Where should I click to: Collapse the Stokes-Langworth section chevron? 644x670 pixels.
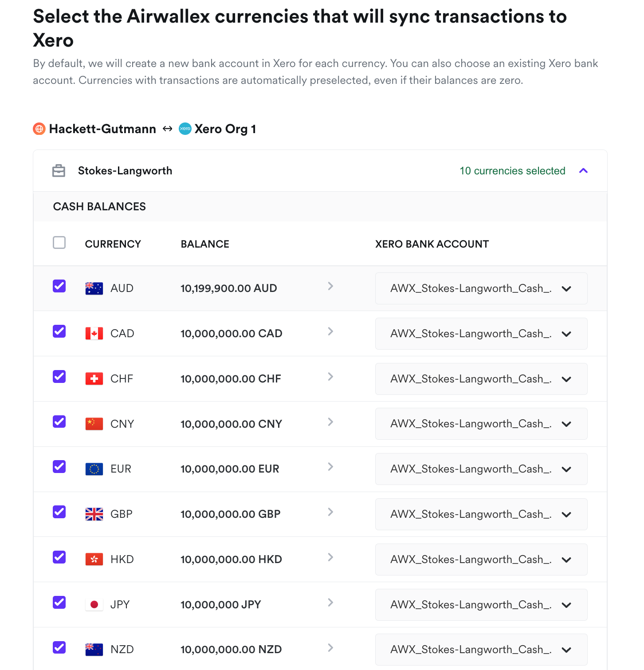point(584,171)
